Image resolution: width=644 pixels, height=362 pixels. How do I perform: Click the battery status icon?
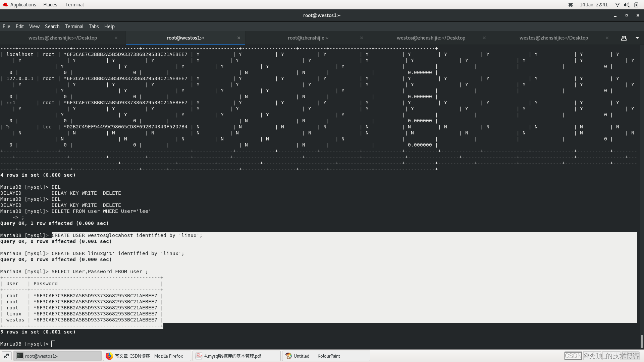(x=636, y=5)
